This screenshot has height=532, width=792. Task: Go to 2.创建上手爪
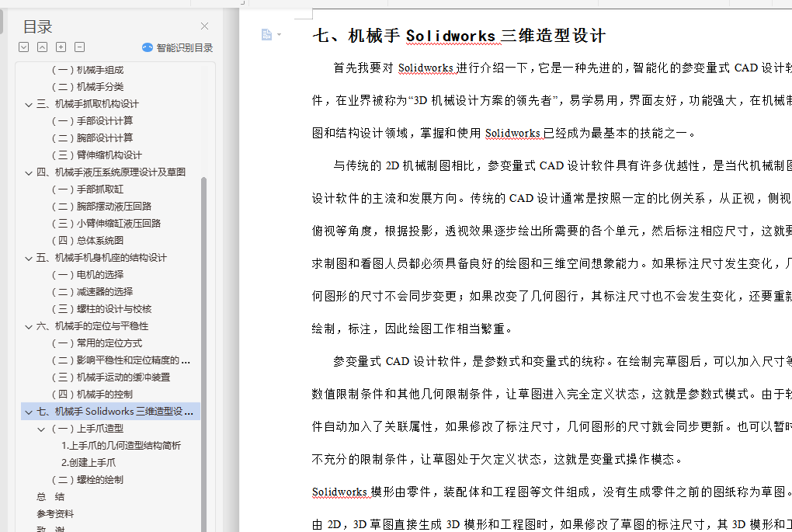89,463
